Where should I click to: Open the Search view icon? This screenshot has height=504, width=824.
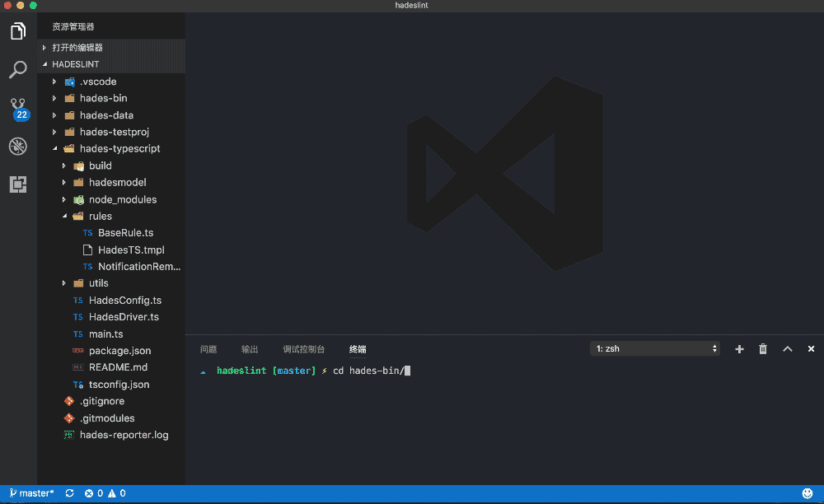pos(18,69)
